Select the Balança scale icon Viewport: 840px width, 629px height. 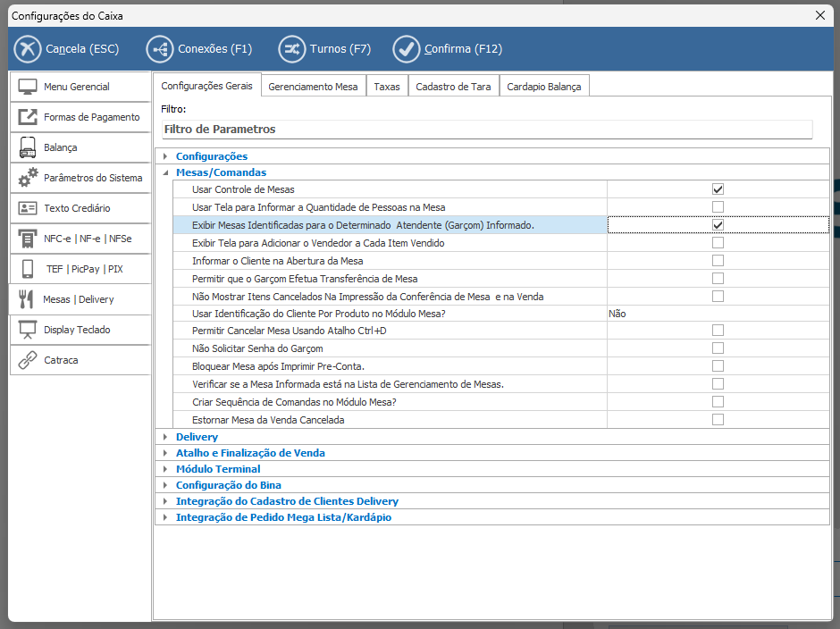pyautogui.click(x=28, y=147)
